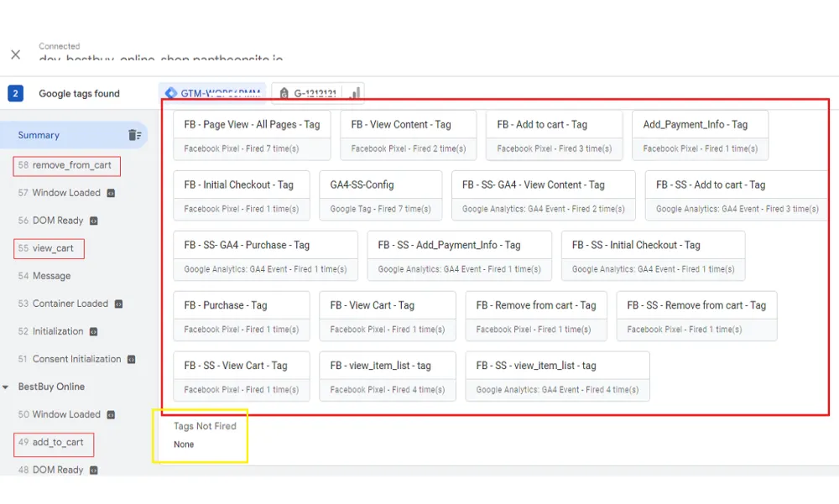Click the icon next to 53 Container Loaded

[x=119, y=304]
